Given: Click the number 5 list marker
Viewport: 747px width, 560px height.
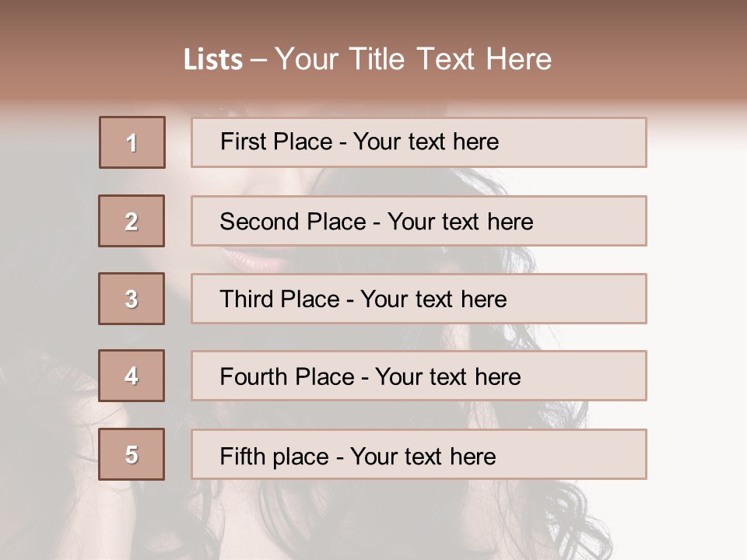Looking at the screenshot, I should point(132,454).
